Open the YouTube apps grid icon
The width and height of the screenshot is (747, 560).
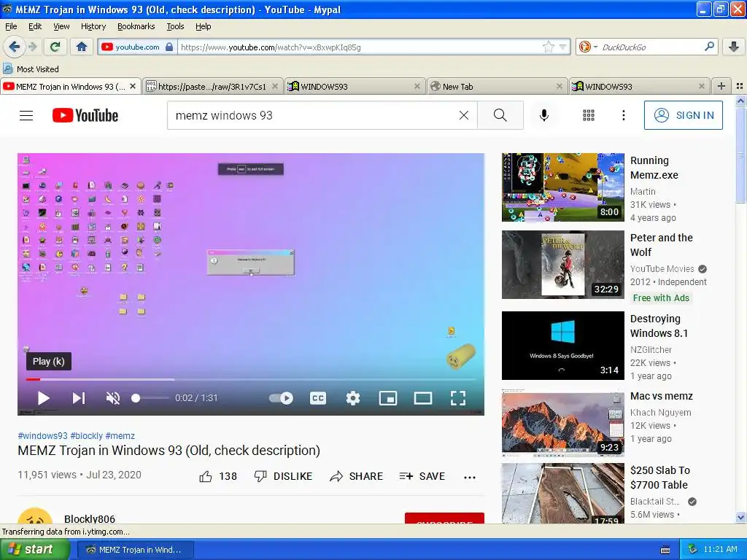coord(589,115)
